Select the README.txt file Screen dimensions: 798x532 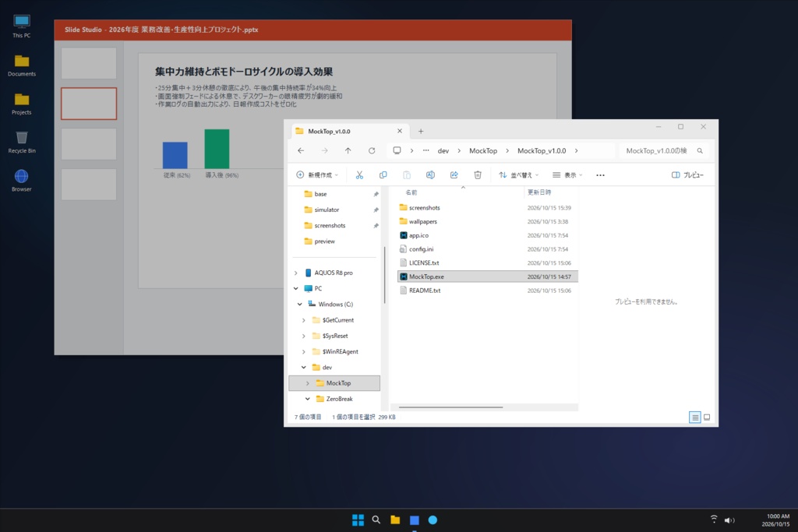coord(488,291)
